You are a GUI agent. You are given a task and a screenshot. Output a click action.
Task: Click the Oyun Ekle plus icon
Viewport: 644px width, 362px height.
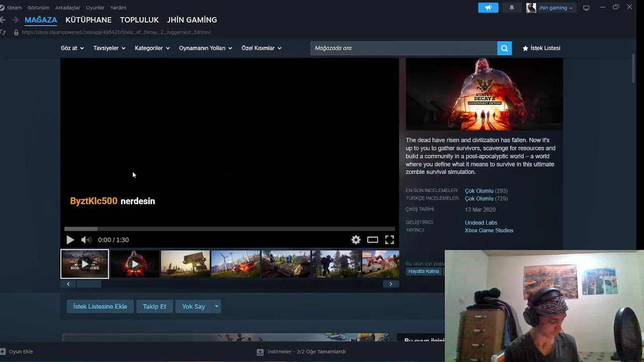pos(3,351)
